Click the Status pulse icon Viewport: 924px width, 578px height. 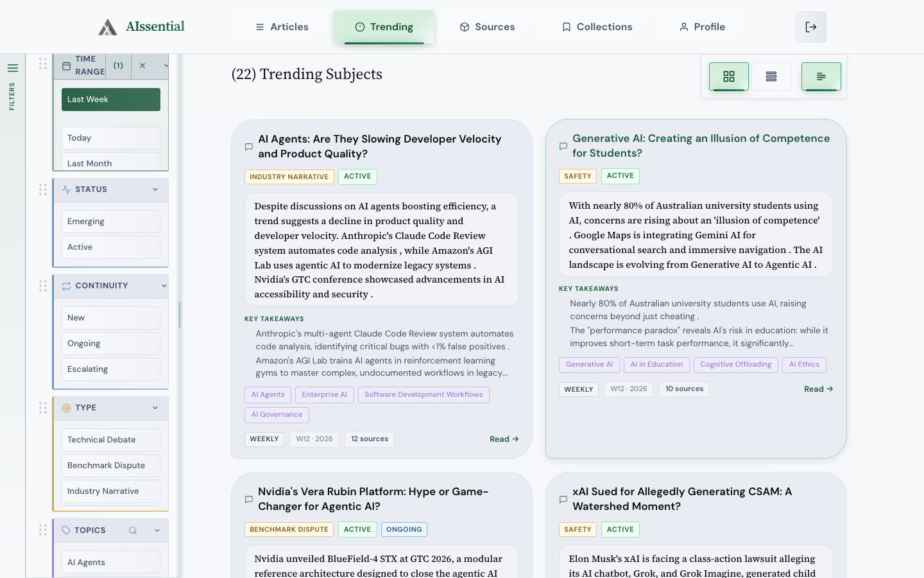pyautogui.click(x=66, y=189)
